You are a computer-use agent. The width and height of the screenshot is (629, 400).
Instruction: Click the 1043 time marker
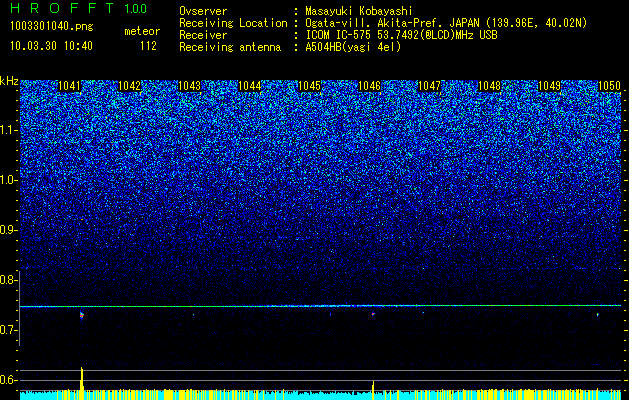click(189, 86)
